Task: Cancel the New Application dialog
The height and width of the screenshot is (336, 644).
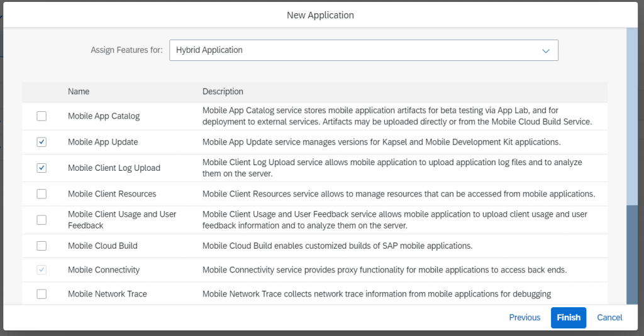Action: (609, 318)
